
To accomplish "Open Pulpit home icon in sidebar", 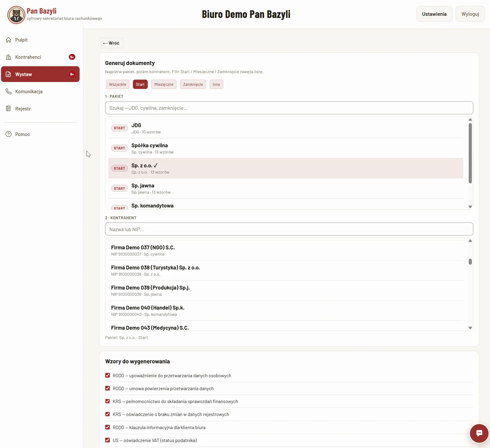I will (9, 40).
